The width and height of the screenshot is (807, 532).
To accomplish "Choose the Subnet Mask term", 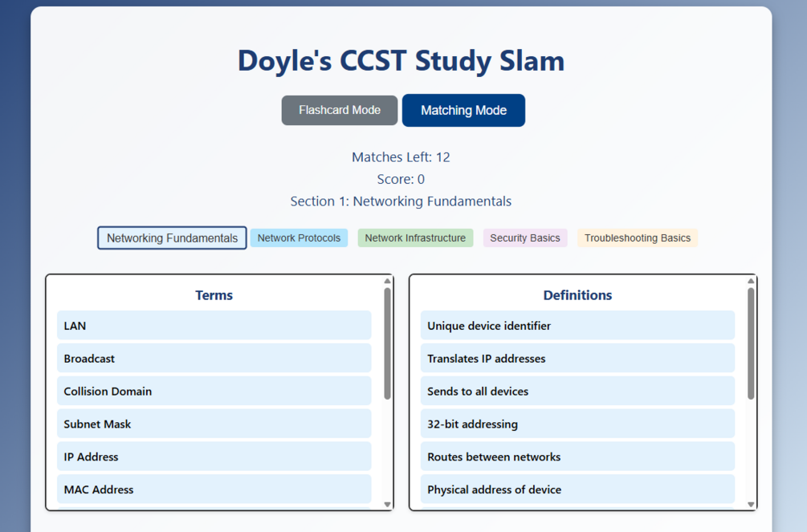I will [214, 424].
